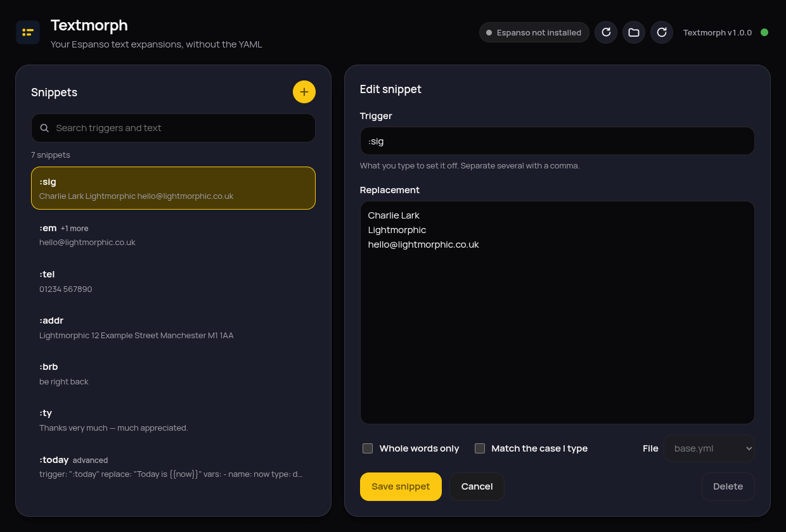Click the reload icon beside the version label
Image resolution: width=786 pixels, height=532 pixels.
(662, 32)
